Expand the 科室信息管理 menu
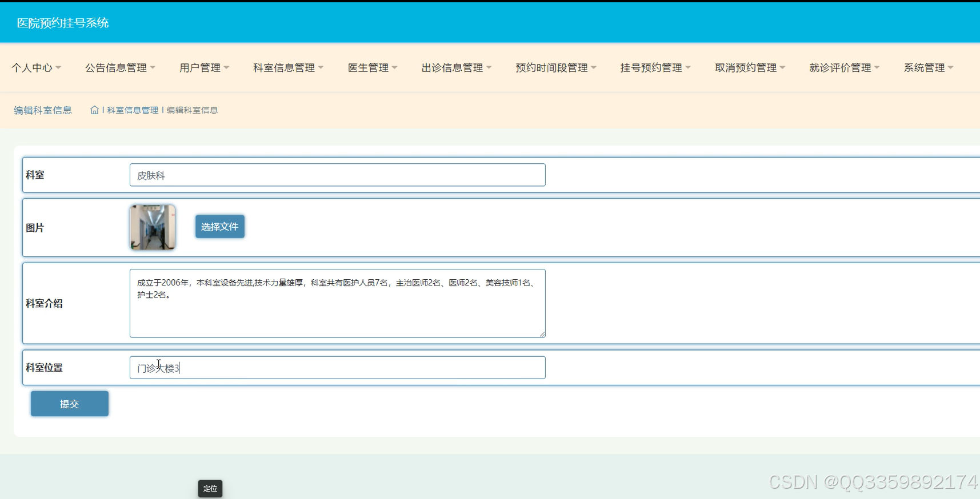 pos(288,68)
